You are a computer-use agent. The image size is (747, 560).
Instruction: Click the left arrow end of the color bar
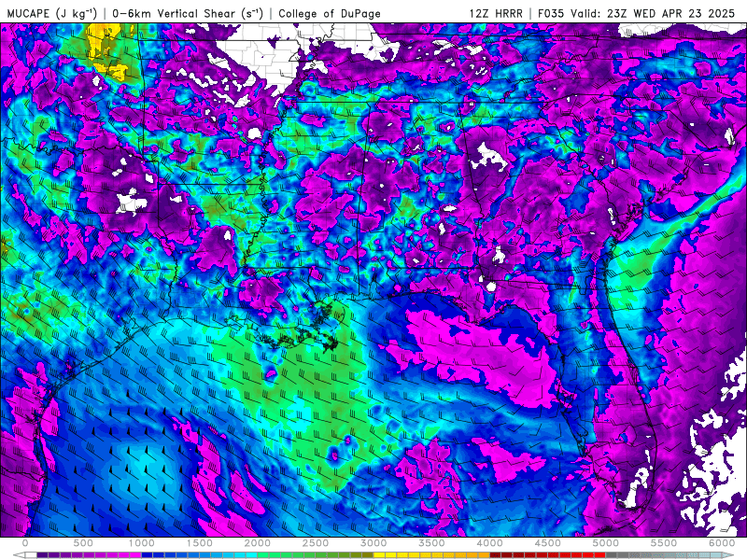pyautogui.click(x=19, y=555)
